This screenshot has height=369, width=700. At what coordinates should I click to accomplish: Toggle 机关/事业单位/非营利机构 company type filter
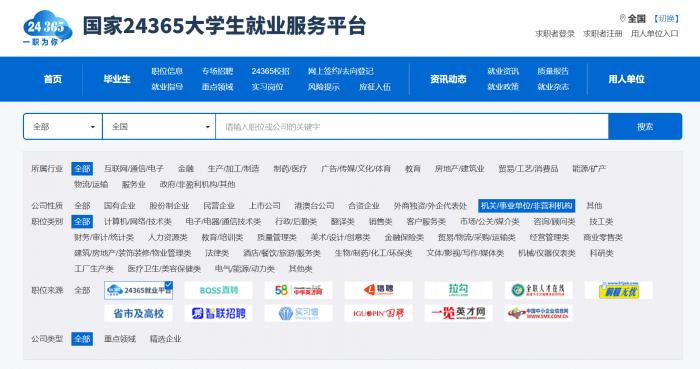pos(526,206)
